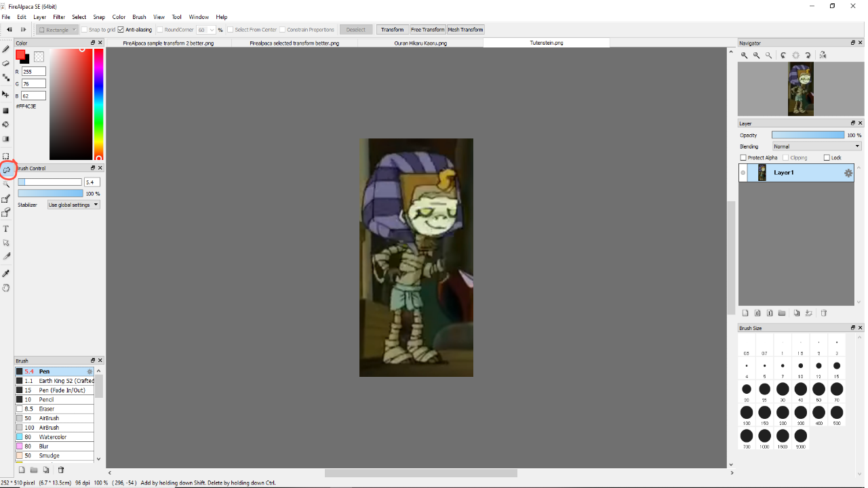Select the Move tool in the left toolbar
The height and width of the screenshot is (488, 868).
tap(6, 94)
